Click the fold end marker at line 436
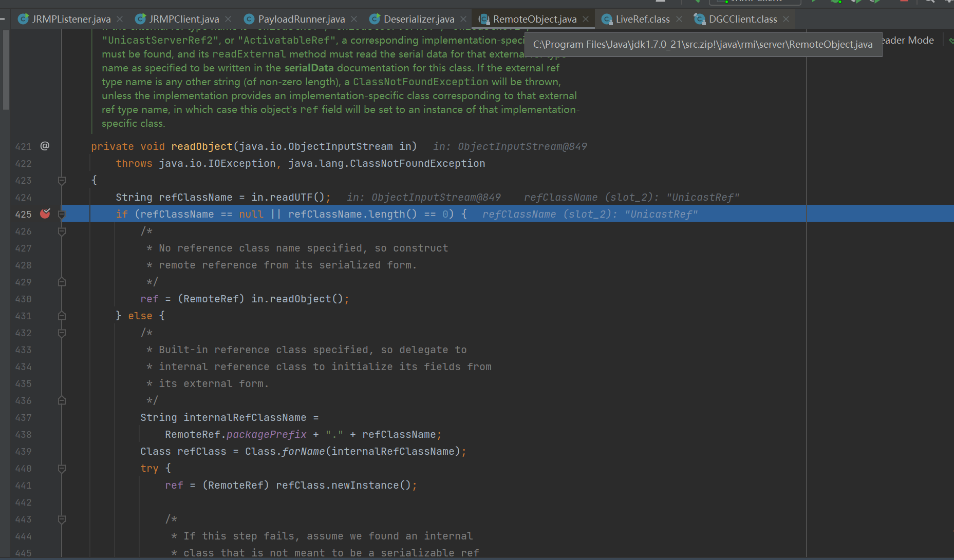Screen dimensions: 954x560 [62, 400]
